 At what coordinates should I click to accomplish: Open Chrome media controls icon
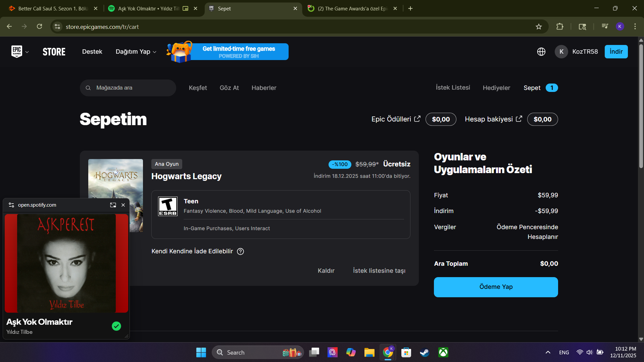605,27
